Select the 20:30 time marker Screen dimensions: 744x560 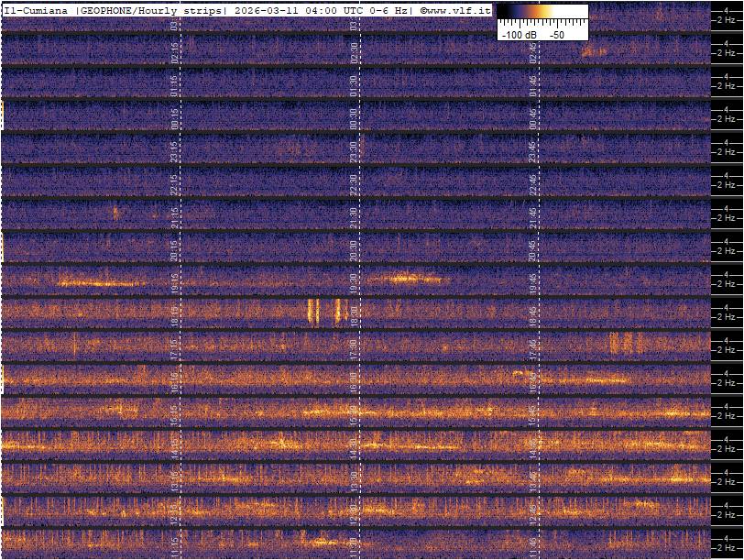point(354,250)
